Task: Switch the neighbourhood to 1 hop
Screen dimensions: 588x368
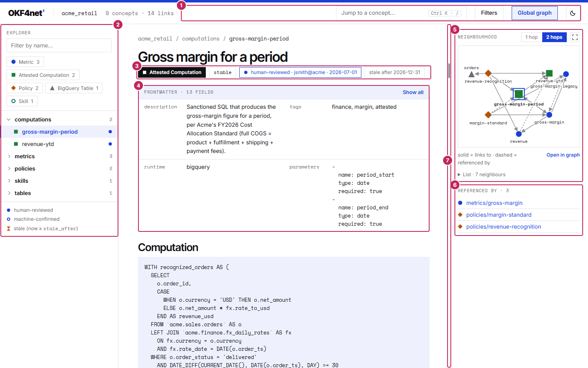Action: click(x=531, y=37)
